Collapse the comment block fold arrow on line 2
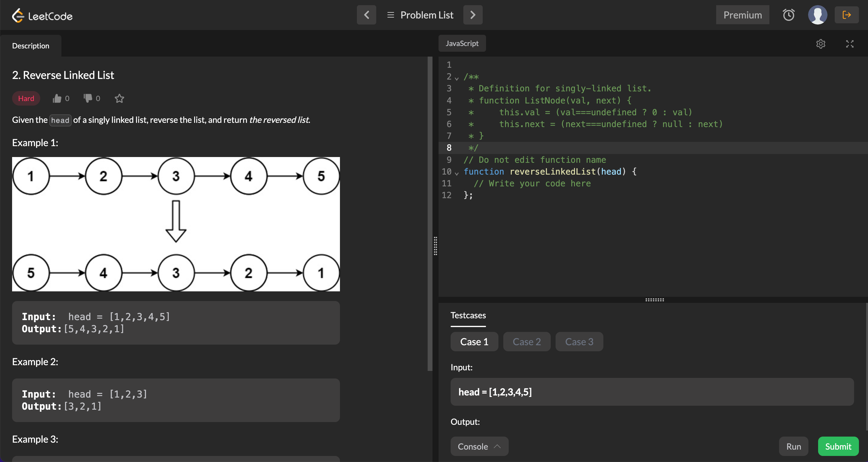Image resolution: width=868 pixels, height=462 pixels. coord(457,79)
